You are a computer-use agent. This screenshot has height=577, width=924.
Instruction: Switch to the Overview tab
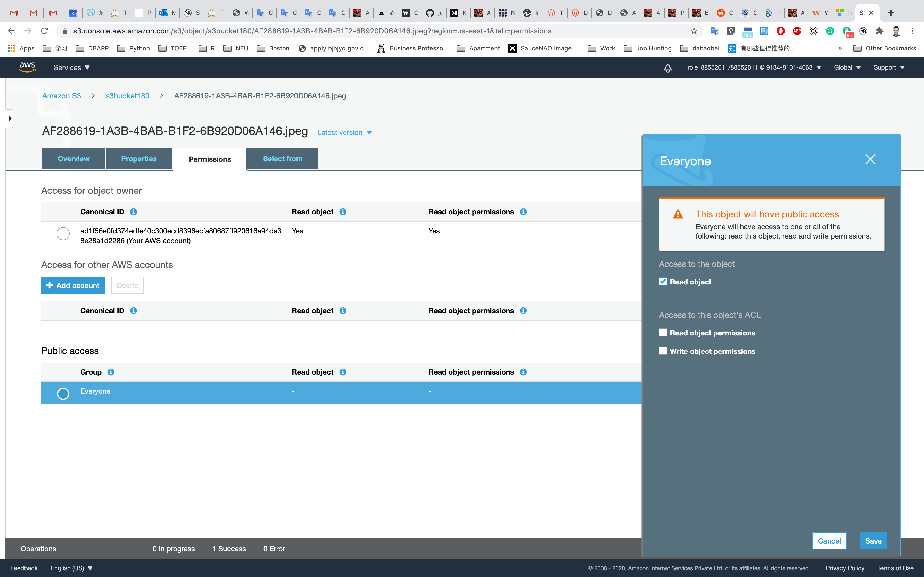point(73,159)
